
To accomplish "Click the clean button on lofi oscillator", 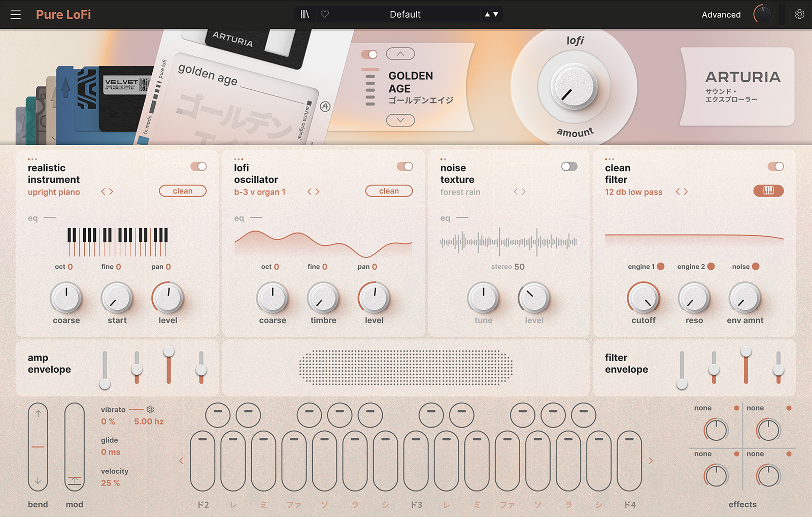I will (389, 191).
